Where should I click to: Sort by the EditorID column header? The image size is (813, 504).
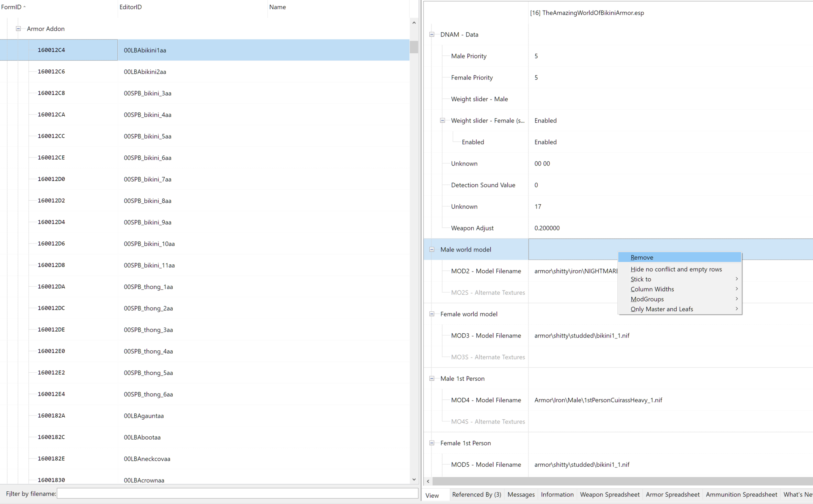coord(193,7)
